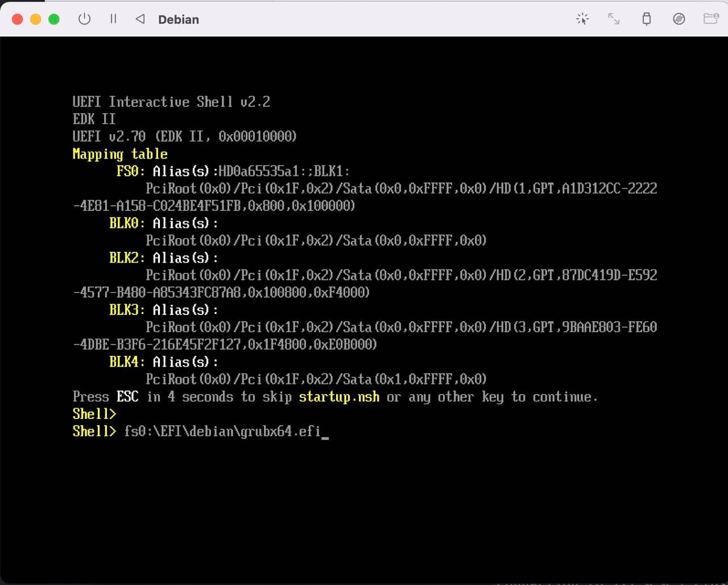Click the 'UEFI Interactive Shell v2.2' line

point(171,102)
